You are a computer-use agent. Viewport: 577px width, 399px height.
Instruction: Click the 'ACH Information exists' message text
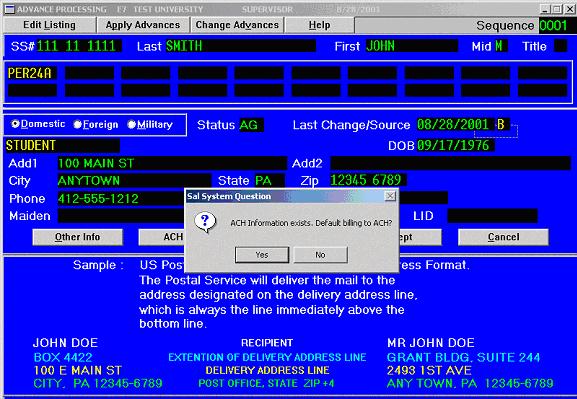coord(311,223)
